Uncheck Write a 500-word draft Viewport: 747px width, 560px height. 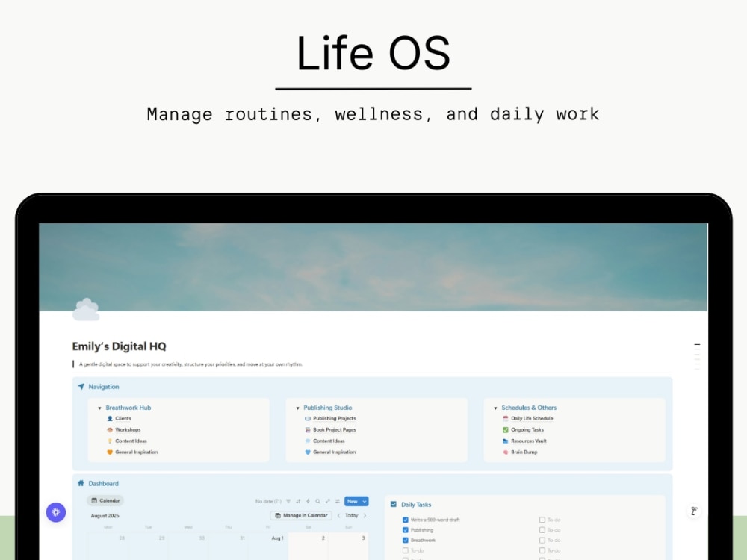click(406, 520)
